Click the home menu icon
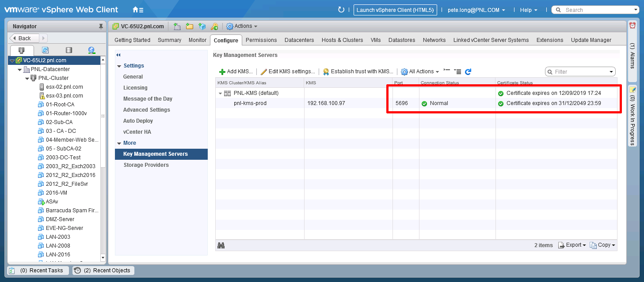644x282 pixels. pos(138,10)
